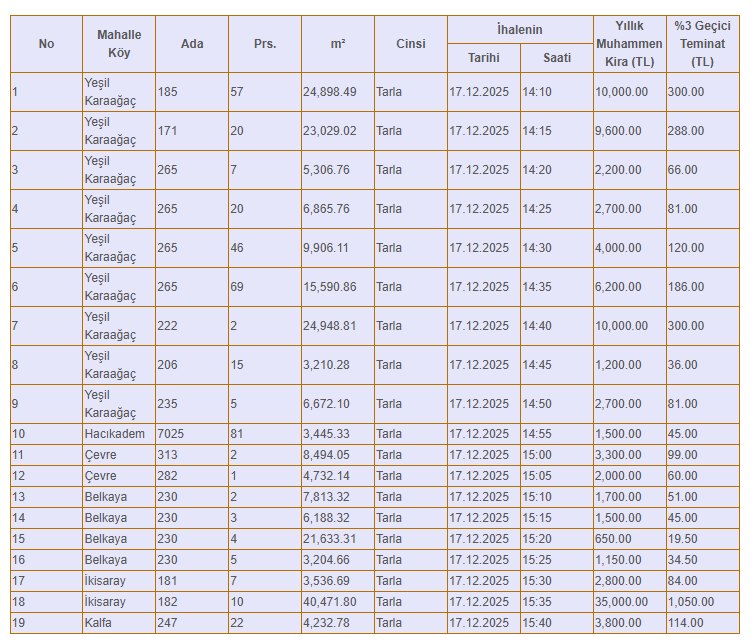Select the area cell 8,494.05
This screenshot has height=641, width=755.
coord(338,455)
